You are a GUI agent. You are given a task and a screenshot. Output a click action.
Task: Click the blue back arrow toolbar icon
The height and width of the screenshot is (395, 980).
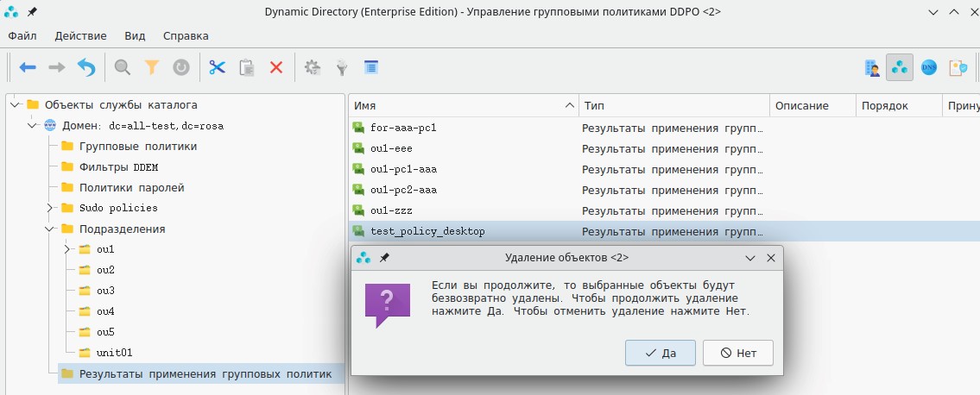(28, 67)
